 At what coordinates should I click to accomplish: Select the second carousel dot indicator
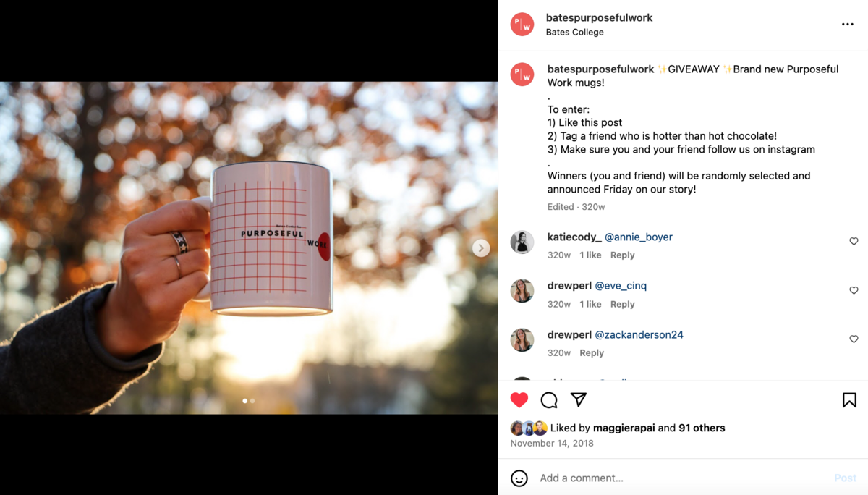pos(252,400)
